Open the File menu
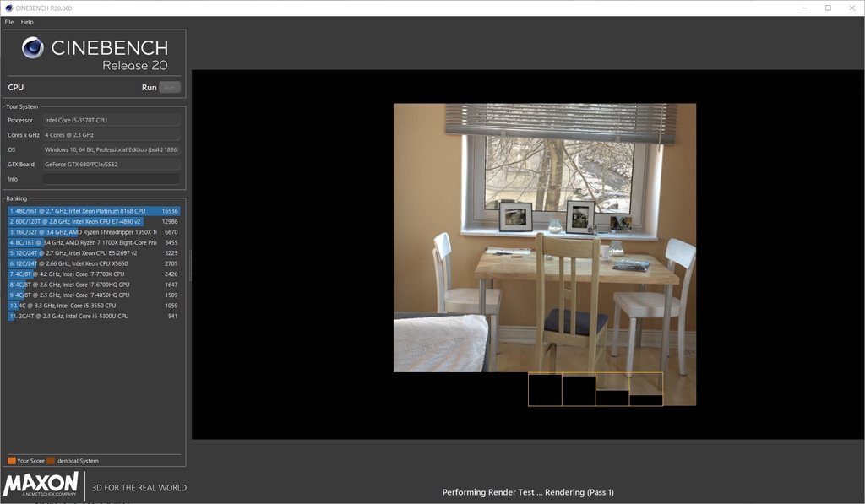Screen dimensions: 865x504 [x=8, y=21]
